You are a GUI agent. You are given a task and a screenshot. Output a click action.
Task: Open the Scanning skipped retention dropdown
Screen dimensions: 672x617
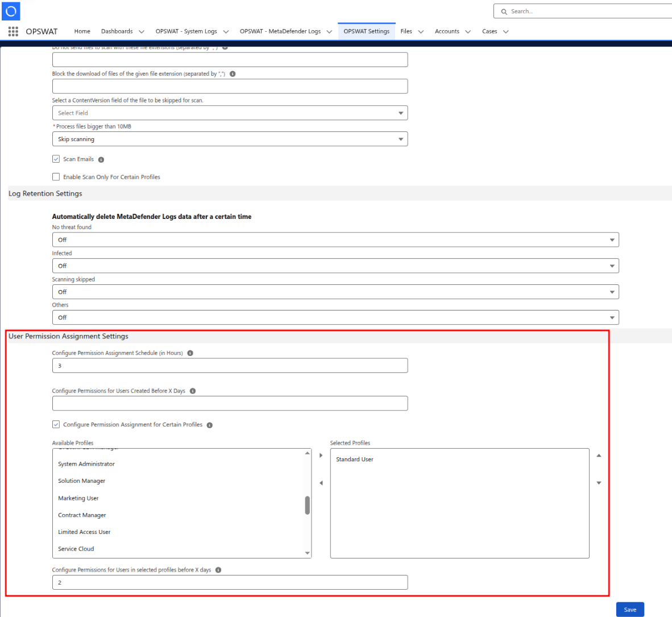pos(335,292)
